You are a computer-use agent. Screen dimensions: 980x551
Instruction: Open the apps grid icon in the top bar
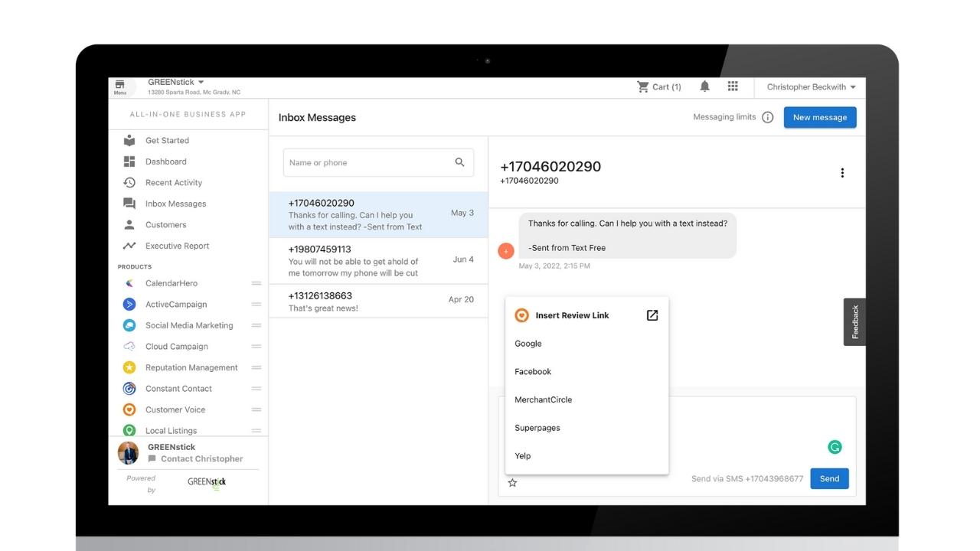(733, 86)
